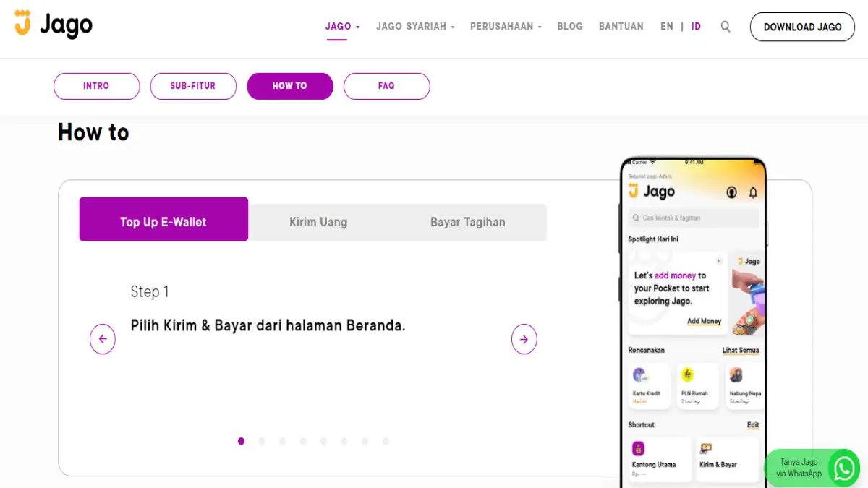Tap the Nabung Napal icon in phone
Image resolution: width=868 pixels, height=488 pixels.
click(x=736, y=375)
